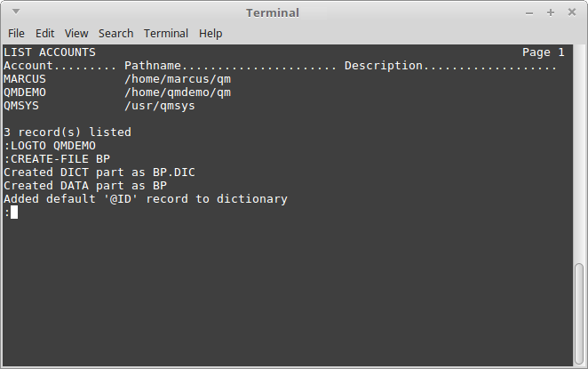This screenshot has width=588, height=369.
Task: Click the /home/marcus/qm pathname text
Action: 178,79
